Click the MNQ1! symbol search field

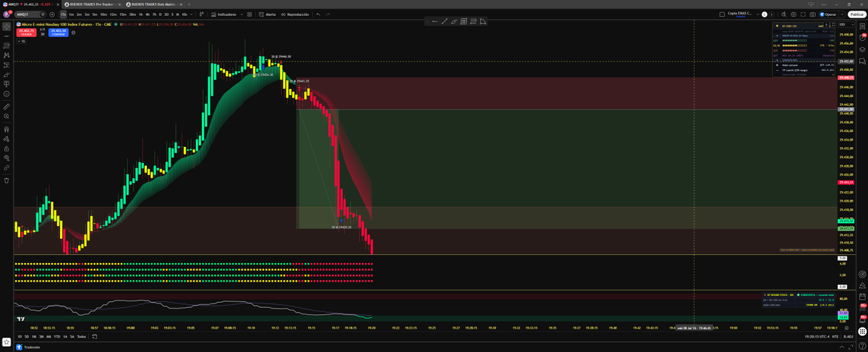click(31, 14)
